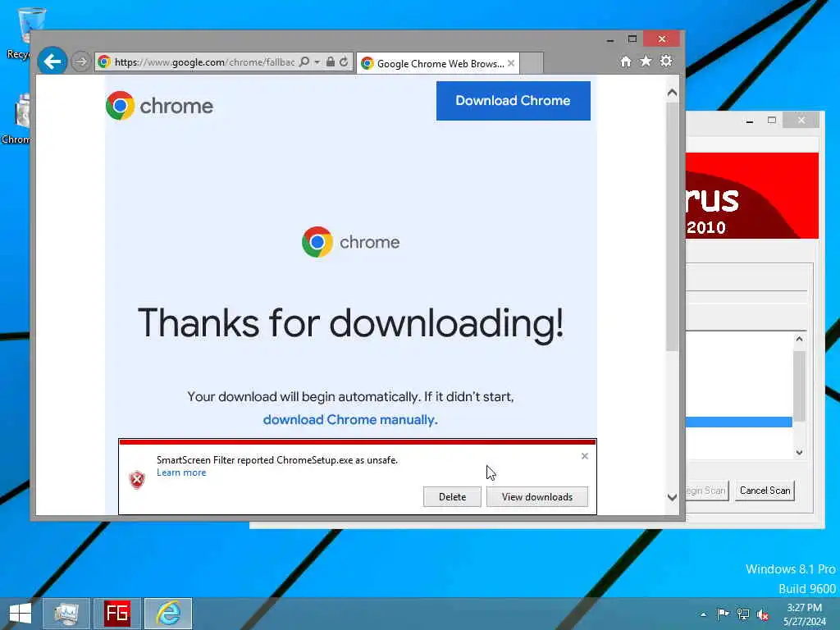
Task: Close the Internet Explorer window
Action: coord(662,39)
